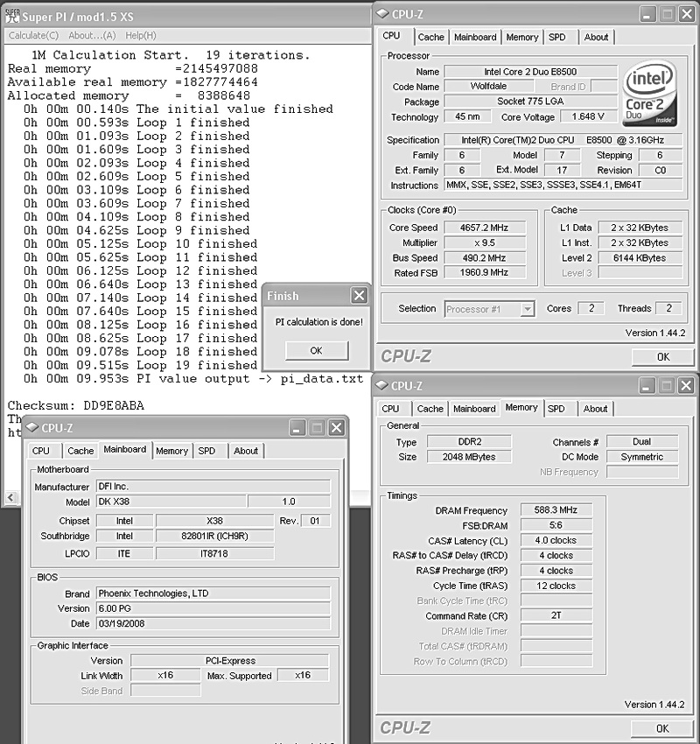Minimize the top CPU-Z processor window
The image size is (700, 744).
tap(647, 14)
